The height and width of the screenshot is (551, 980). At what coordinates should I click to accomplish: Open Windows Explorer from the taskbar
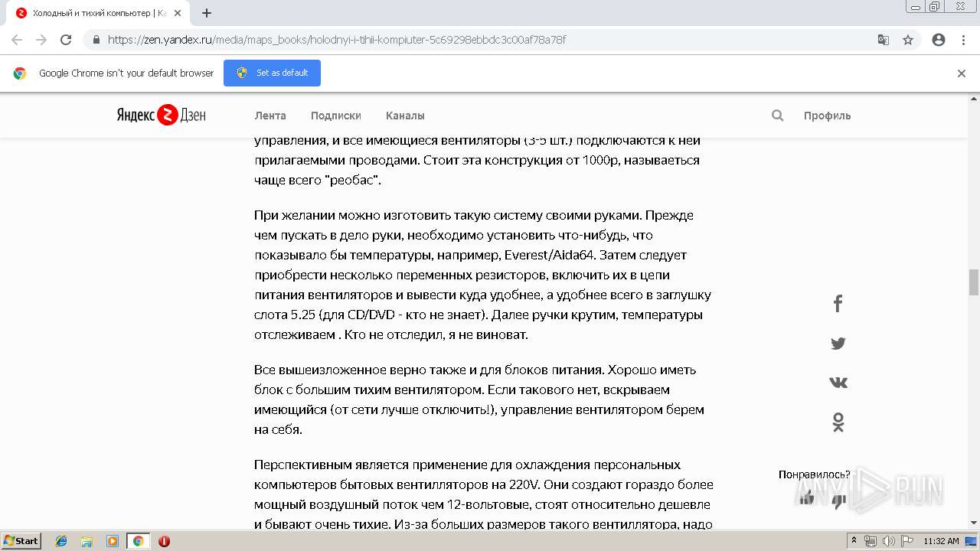click(x=87, y=541)
